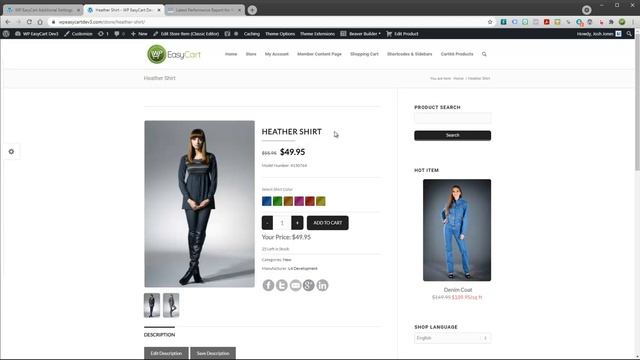
Task: Share product via email icon
Action: (295, 285)
